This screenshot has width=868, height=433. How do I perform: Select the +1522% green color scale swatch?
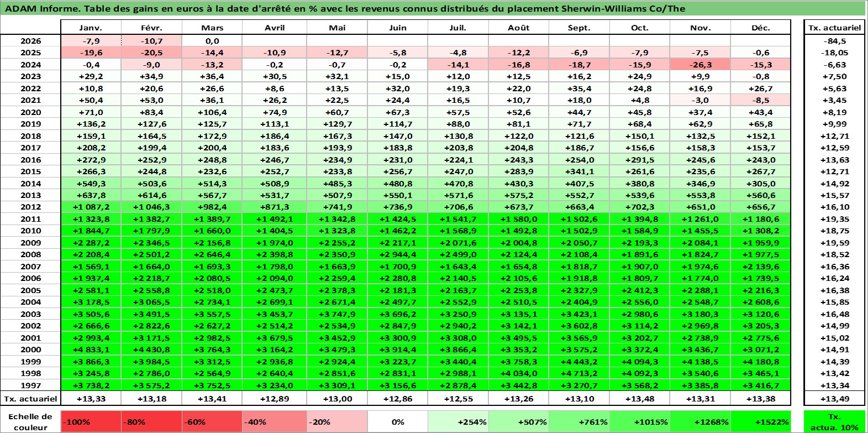pyautogui.click(x=760, y=421)
